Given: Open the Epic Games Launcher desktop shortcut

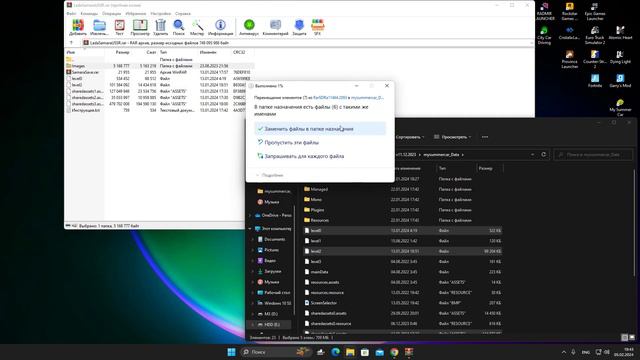Looking at the screenshot, I should (x=595, y=11).
